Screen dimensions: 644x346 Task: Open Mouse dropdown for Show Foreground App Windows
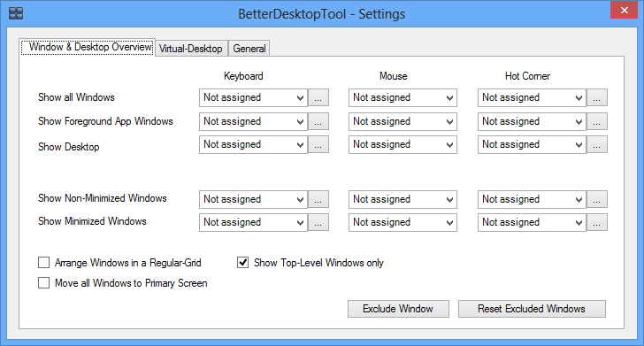tap(402, 121)
